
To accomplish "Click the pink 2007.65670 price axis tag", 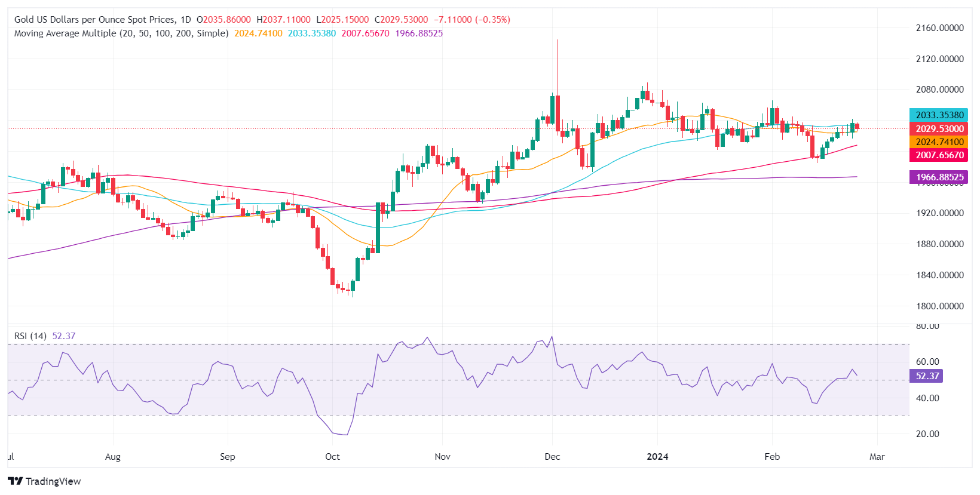I will 939,155.
